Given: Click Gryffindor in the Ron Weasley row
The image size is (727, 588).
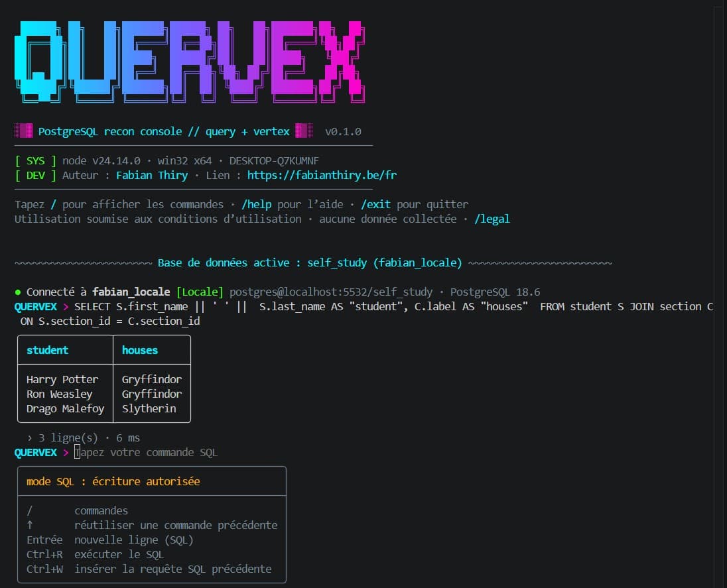Looking at the screenshot, I should pyautogui.click(x=152, y=394).
